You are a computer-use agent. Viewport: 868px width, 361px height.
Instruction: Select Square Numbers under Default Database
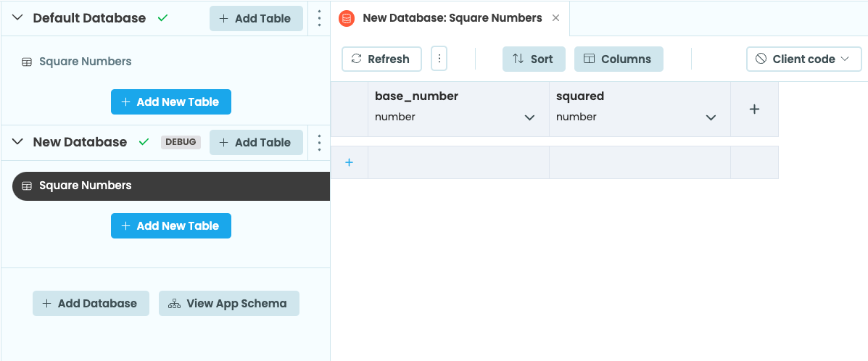coord(85,62)
